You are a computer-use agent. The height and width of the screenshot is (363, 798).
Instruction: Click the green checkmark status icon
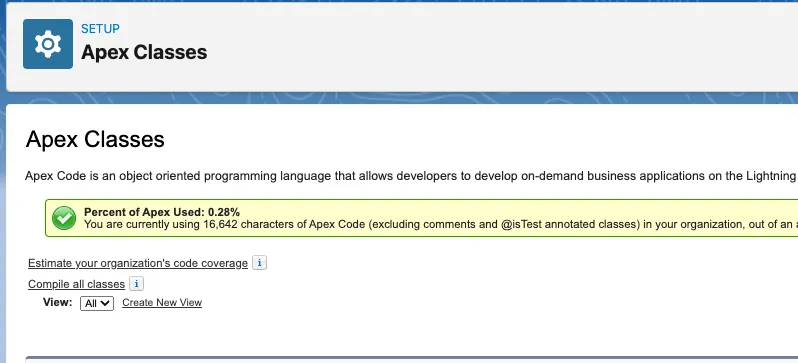[64, 218]
